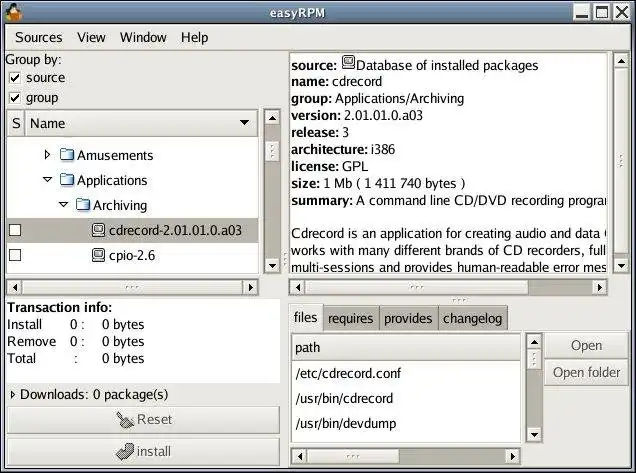Click details pane scroll-down arrow
The width and height of the screenshot is (636, 473).
coord(621,266)
